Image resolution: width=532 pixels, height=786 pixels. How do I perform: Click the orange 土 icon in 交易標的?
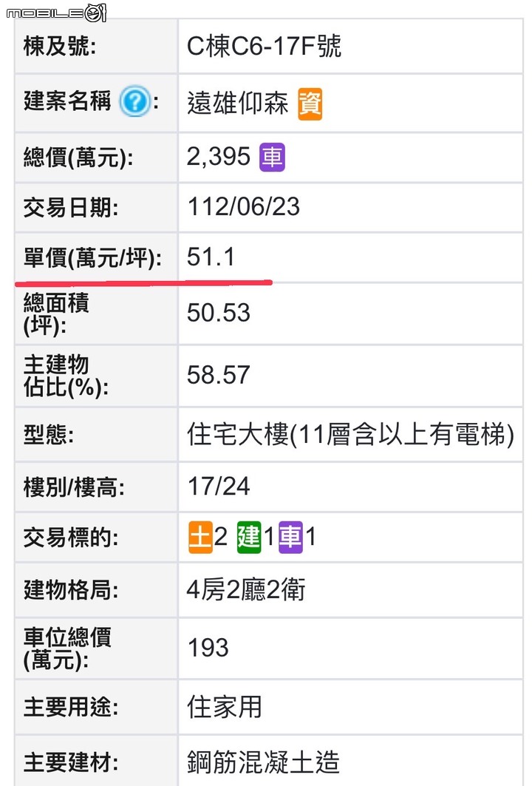(200, 538)
